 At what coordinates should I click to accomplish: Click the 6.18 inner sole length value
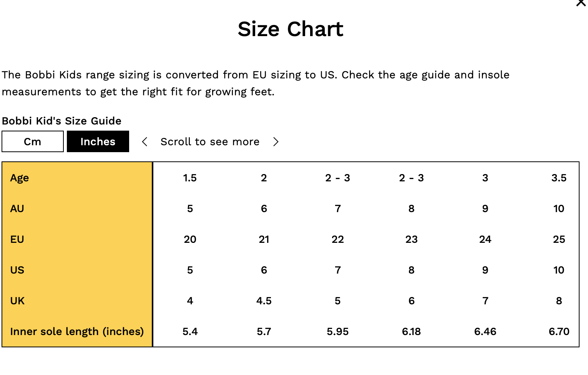coord(411,332)
